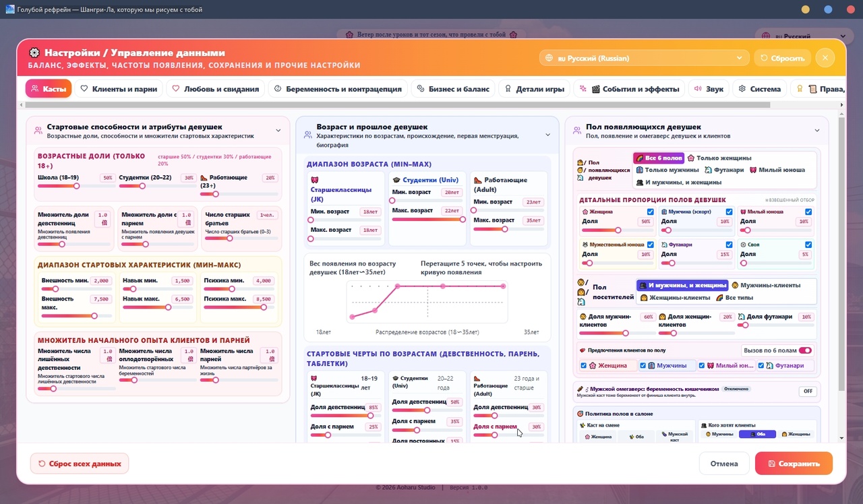Go to Беременность и контрацепция tab

pos(337,88)
